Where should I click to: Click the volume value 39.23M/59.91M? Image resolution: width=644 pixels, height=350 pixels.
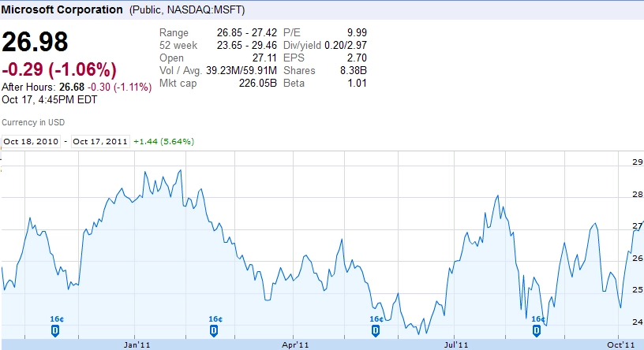coord(241,71)
